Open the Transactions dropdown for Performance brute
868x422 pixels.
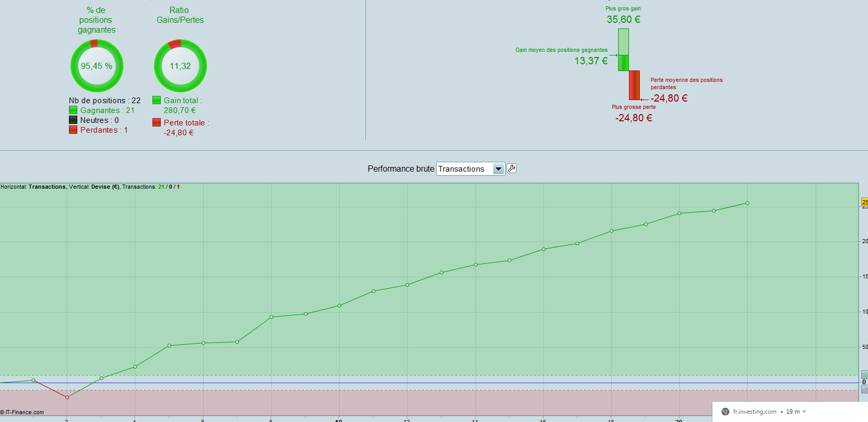click(470, 169)
